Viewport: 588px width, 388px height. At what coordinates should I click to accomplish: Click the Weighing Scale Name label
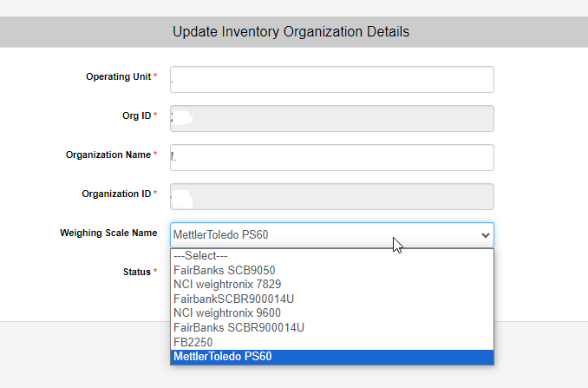[108, 233]
